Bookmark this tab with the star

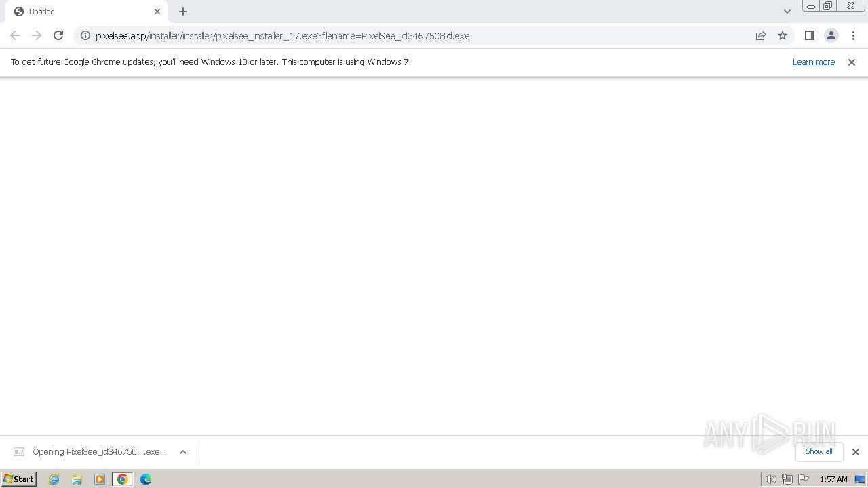(x=783, y=35)
